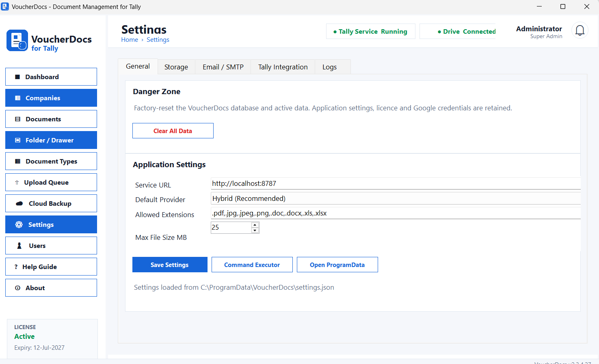Increase Max File Size with up arrow

(x=255, y=225)
